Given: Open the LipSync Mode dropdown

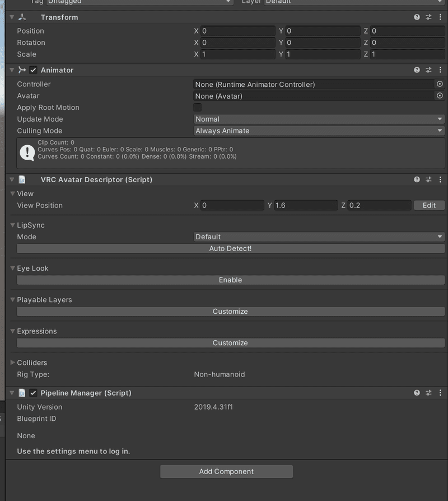Looking at the screenshot, I should coord(319,236).
